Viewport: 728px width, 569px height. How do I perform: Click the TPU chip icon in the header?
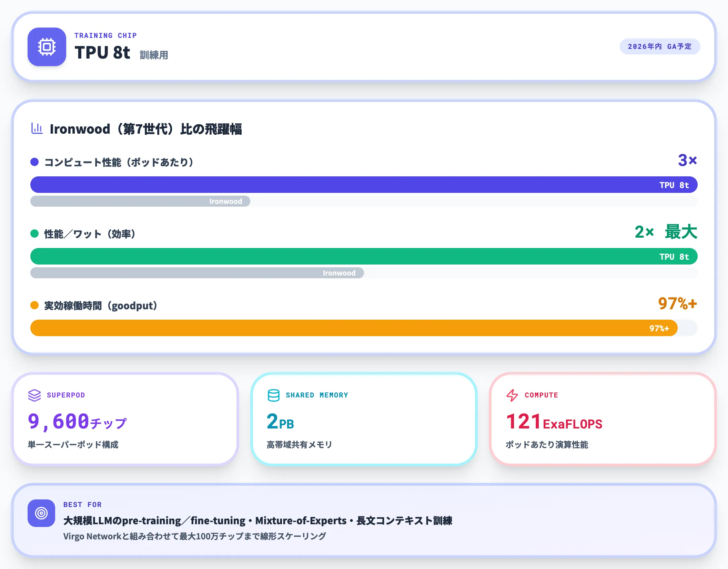coord(47,47)
